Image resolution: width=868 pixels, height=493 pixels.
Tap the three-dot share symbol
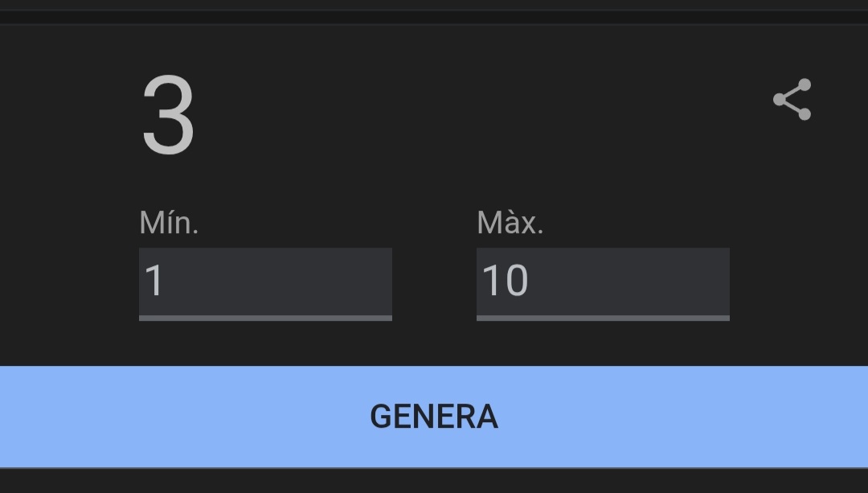coord(792,99)
